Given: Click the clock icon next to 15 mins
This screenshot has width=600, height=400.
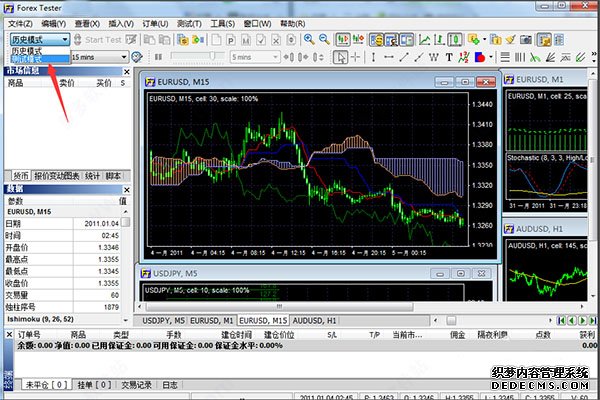Looking at the screenshot, I should coord(137,57).
